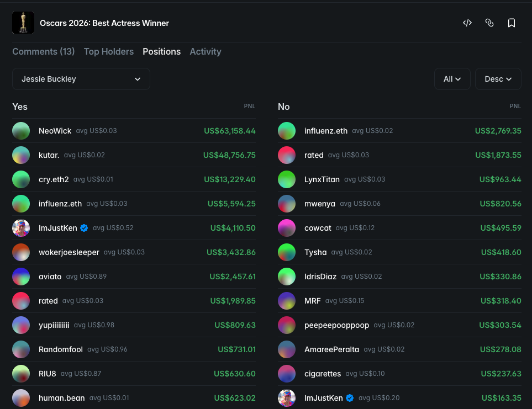532x409 pixels.
Task: Copy the market link icon
Action: point(489,23)
